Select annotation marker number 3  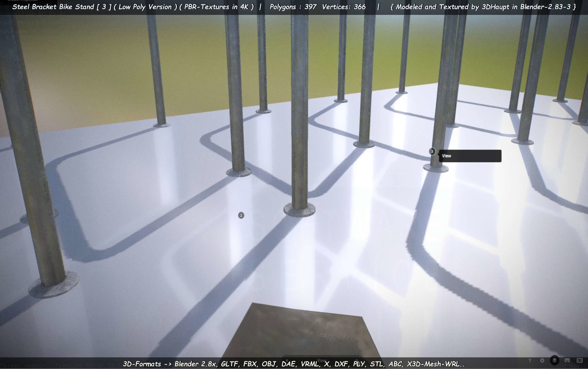pos(432,151)
